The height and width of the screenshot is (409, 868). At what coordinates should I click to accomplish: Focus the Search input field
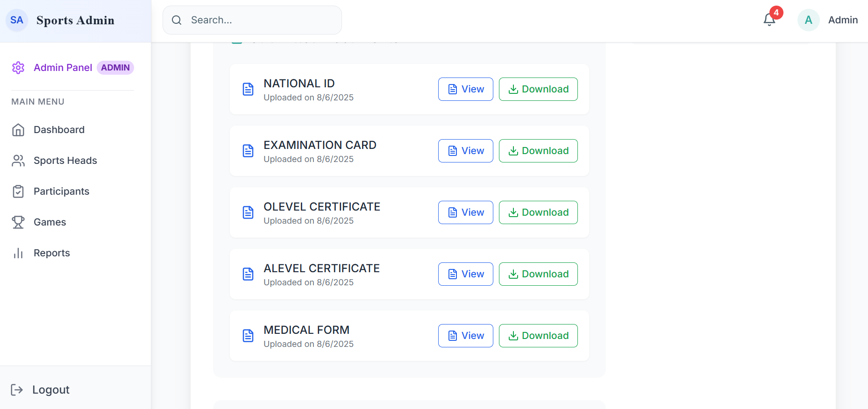[x=252, y=20]
